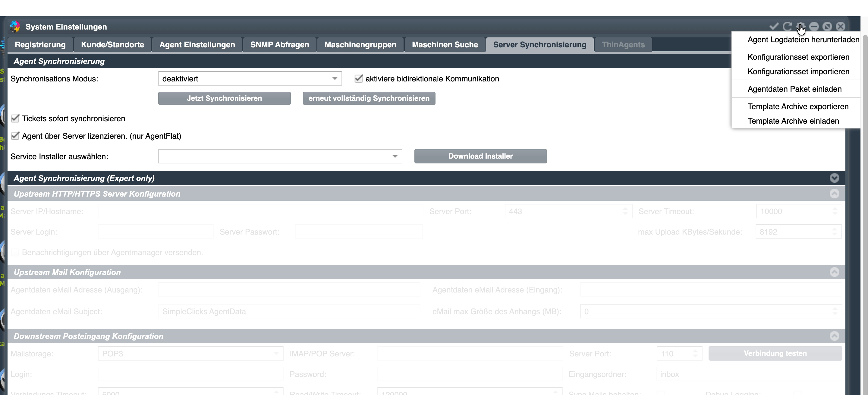Image resolution: width=868 pixels, height=395 pixels.
Task: Switch to the Agent Einstellungen tab
Action: pyautogui.click(x=197, y=45)
